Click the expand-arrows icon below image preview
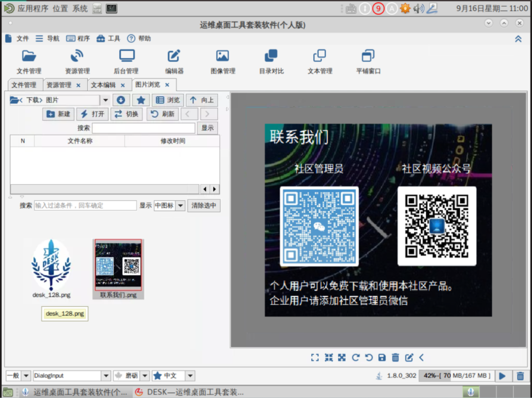The height and width of the screenshot is (398, 532). tap(342, 358)
